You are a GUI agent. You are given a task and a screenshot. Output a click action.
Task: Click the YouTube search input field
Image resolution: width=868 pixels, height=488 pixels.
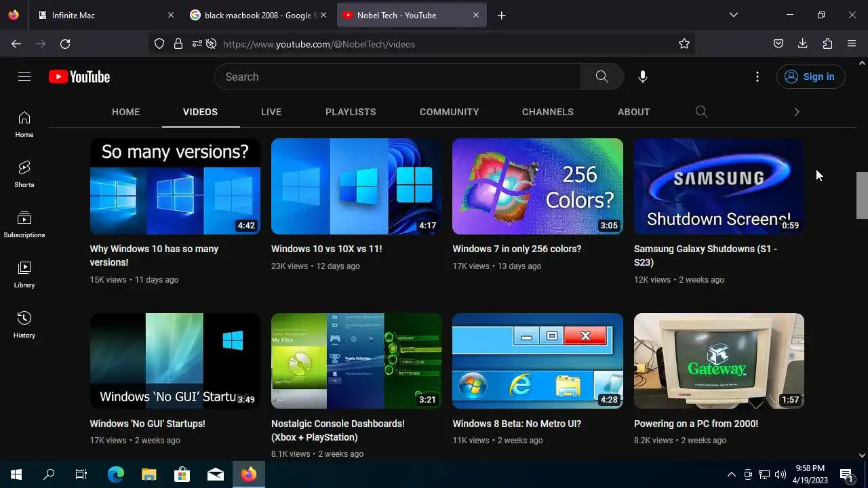pos(397,77)
